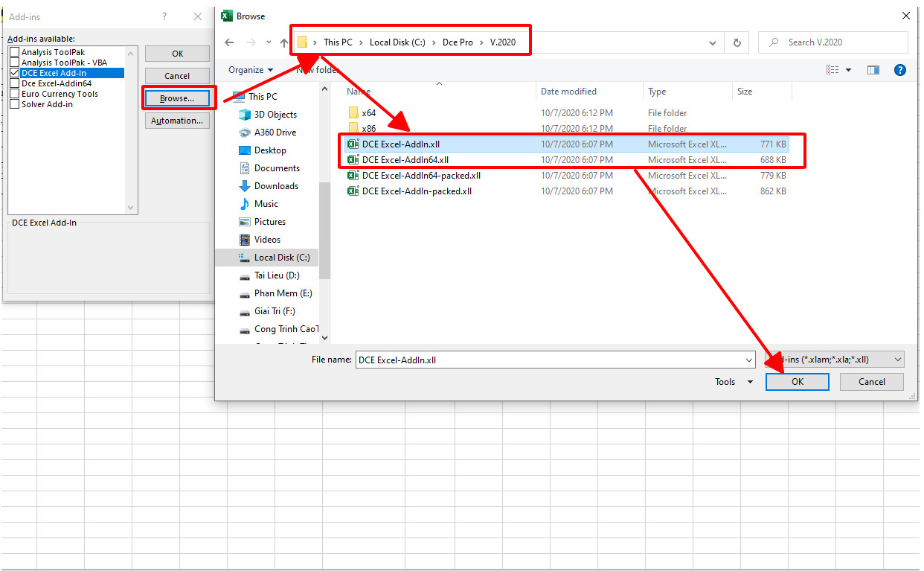The height and width of the screenshot is (571, 924).
Task: Open the Help question mark icon
Action: (899, 70)
